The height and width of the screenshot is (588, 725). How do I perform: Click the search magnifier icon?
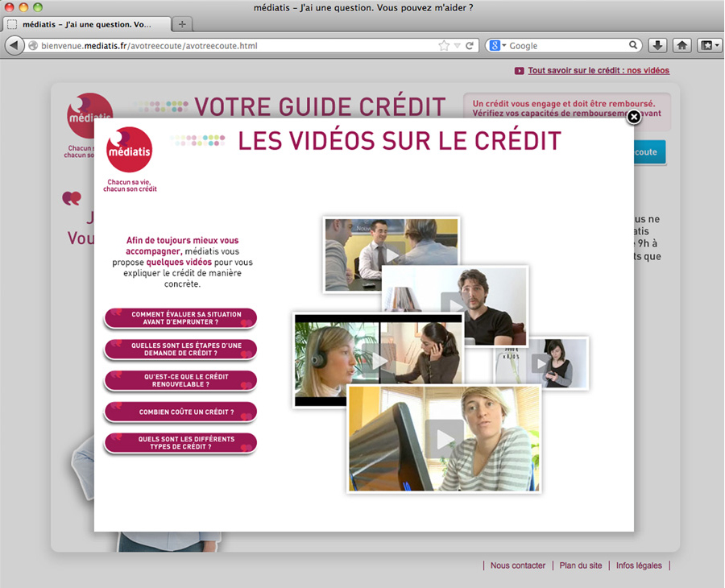(634, 46)
